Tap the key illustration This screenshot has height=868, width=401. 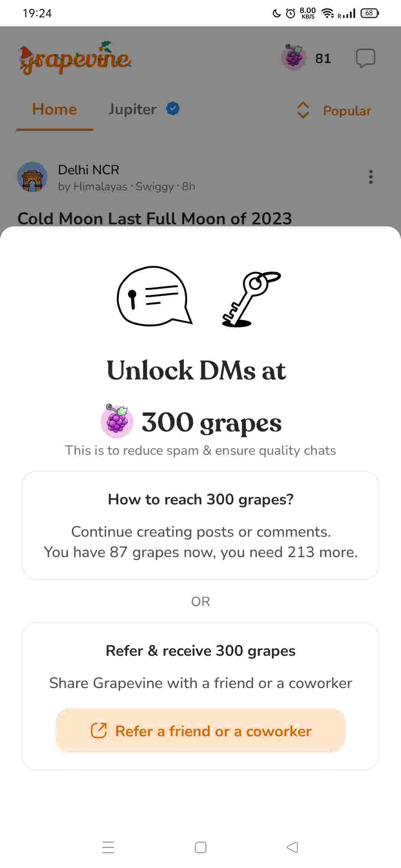click(251, 299)
